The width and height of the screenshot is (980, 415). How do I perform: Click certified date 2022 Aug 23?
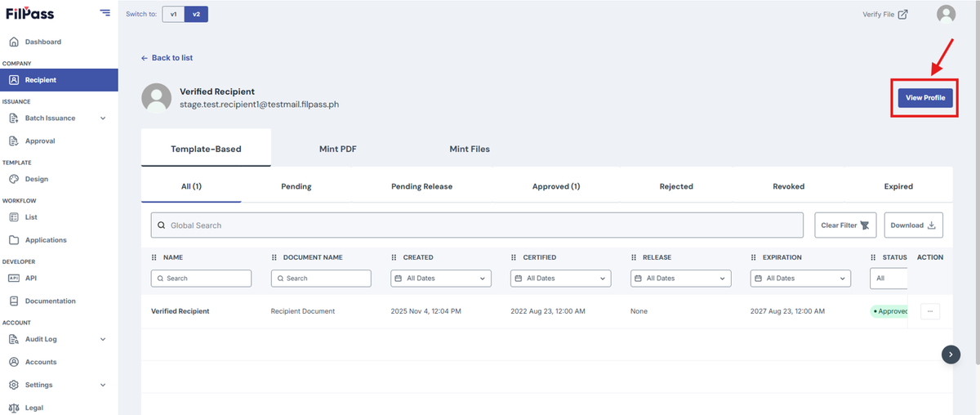(x=548, y=311)
